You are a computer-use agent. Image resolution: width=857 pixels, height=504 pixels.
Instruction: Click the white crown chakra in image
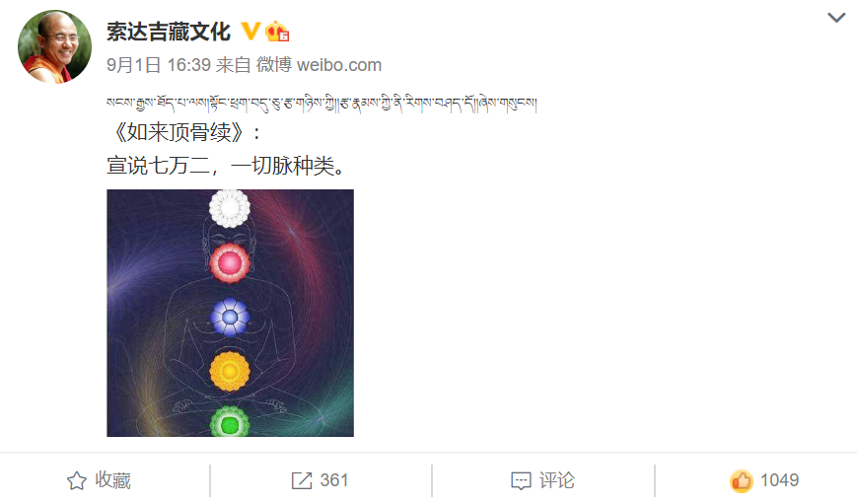pos(230,208)
